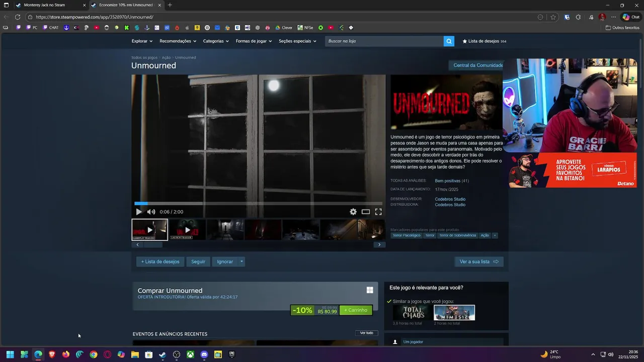Click the Seguir button
The width and height of the screenshot is (644, 362).
click(x=198, y=261)
